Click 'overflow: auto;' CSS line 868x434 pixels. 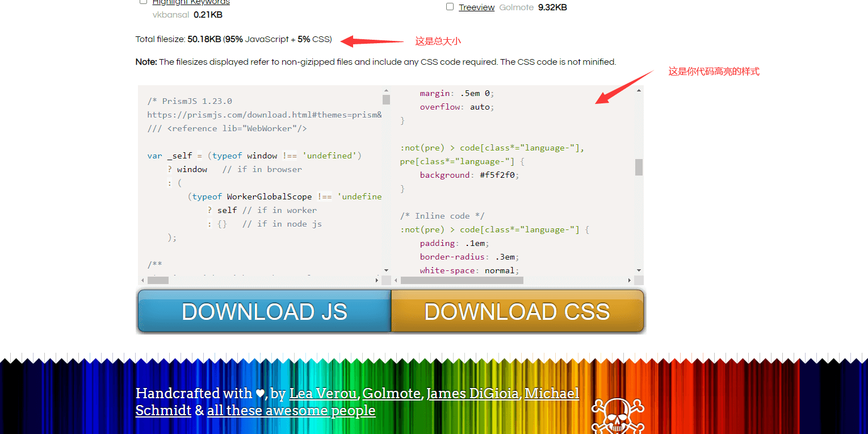(458, 107)
